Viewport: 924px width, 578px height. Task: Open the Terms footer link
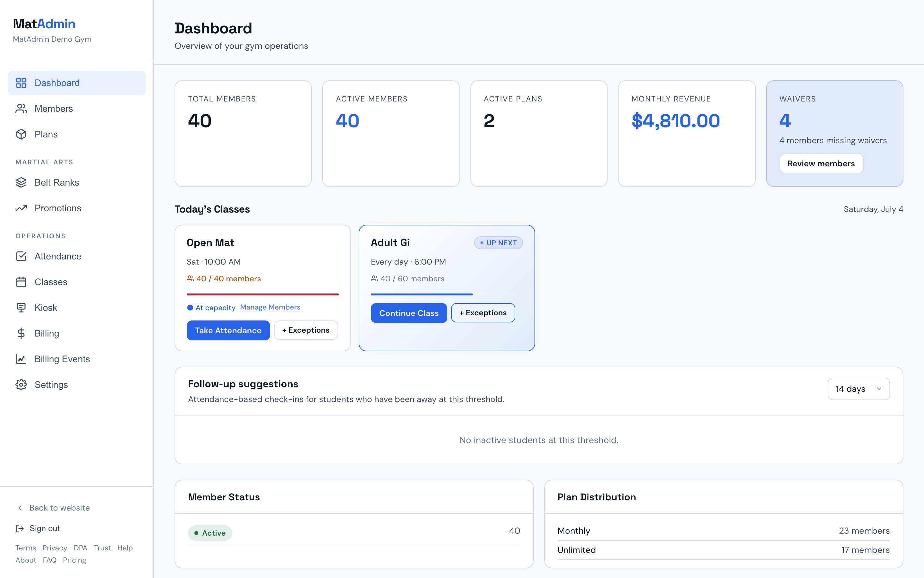pyautogui.click(x=26, y=548)
